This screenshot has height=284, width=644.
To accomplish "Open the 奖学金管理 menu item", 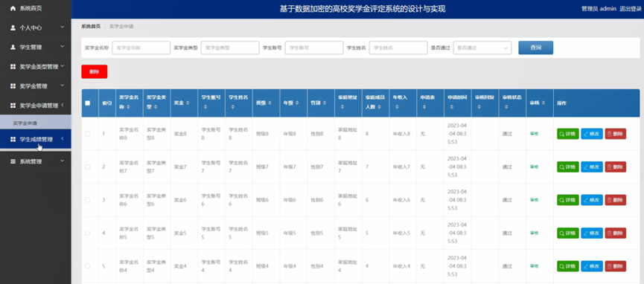I will 35,86.
